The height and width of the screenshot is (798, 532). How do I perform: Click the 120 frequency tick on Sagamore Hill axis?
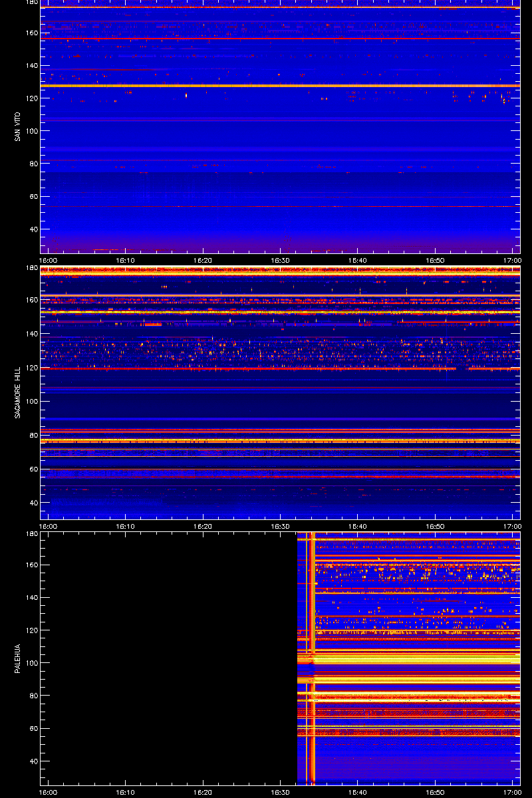[31, 367]
